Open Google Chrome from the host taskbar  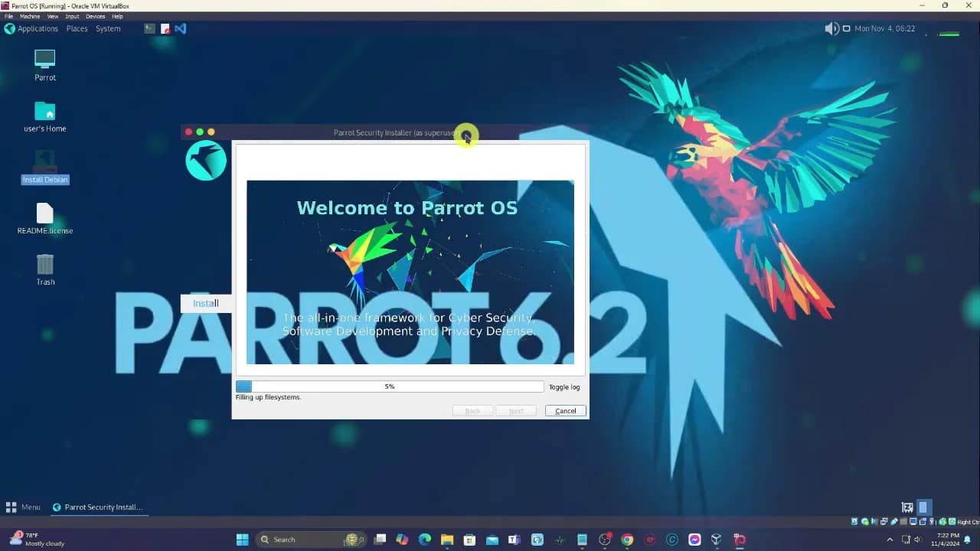click(x=626, y=540)
